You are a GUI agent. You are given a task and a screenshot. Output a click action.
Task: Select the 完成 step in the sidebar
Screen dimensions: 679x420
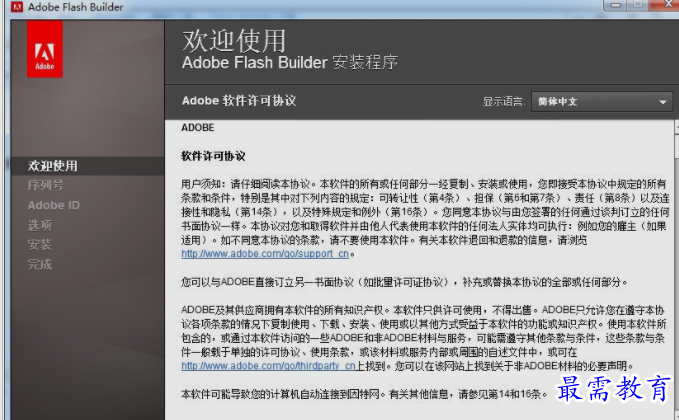click(x=40, y=265)
